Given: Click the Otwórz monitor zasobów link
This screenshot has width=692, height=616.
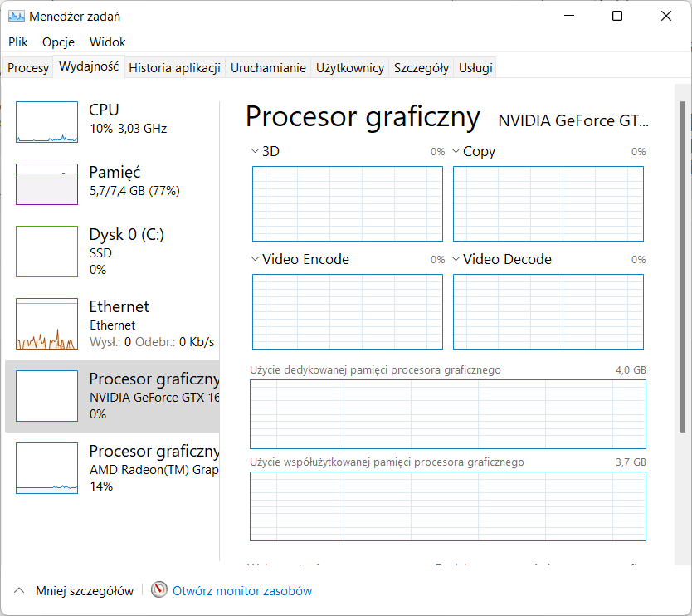Looking at the screenshot, I should 242,591.
